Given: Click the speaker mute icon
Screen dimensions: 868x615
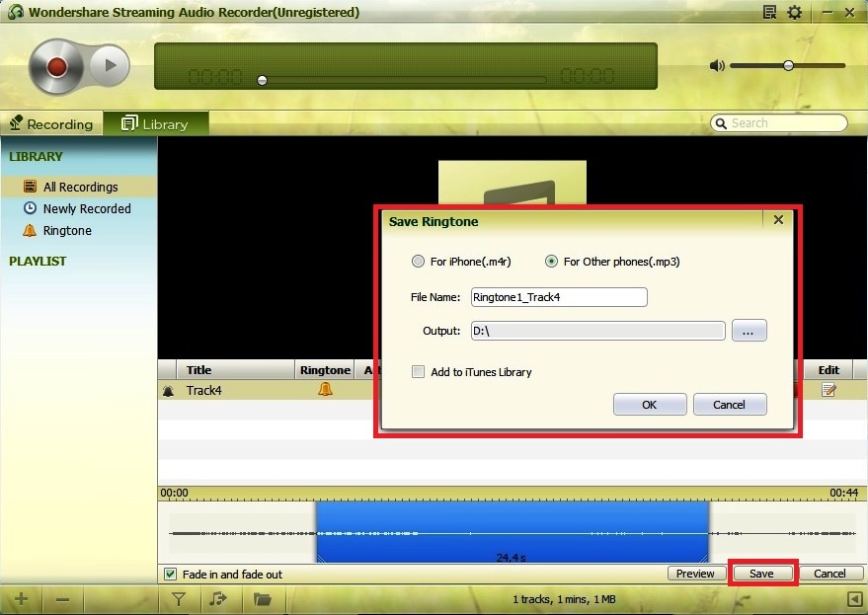Looking at the screenshot, I should click(x=717, y=66).
